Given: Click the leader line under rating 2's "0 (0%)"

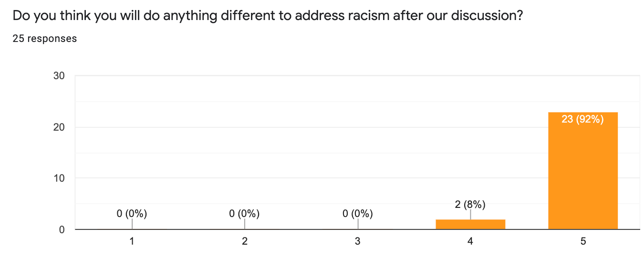Looking at the screenshot, I should pyautogui.click(x=245, y=224).
